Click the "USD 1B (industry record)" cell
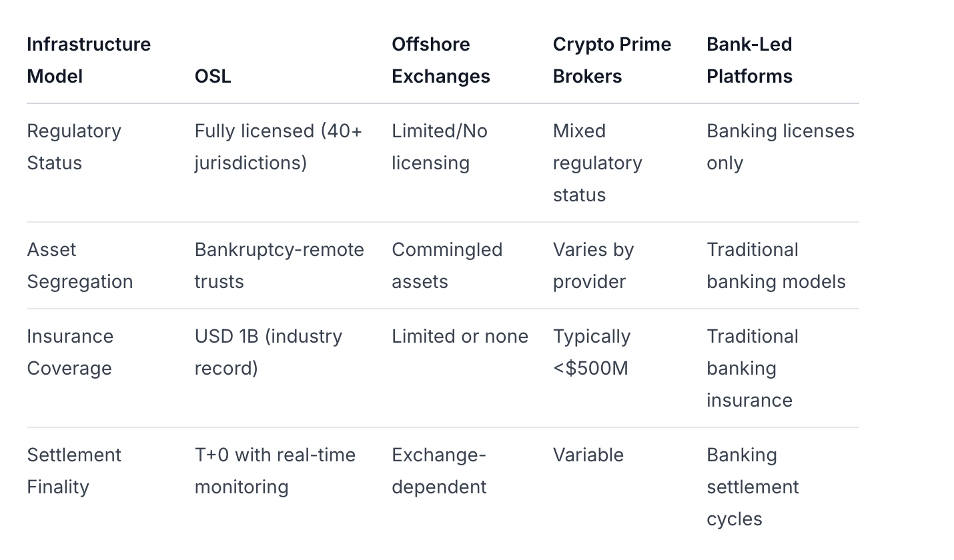 tap(268, 352)
